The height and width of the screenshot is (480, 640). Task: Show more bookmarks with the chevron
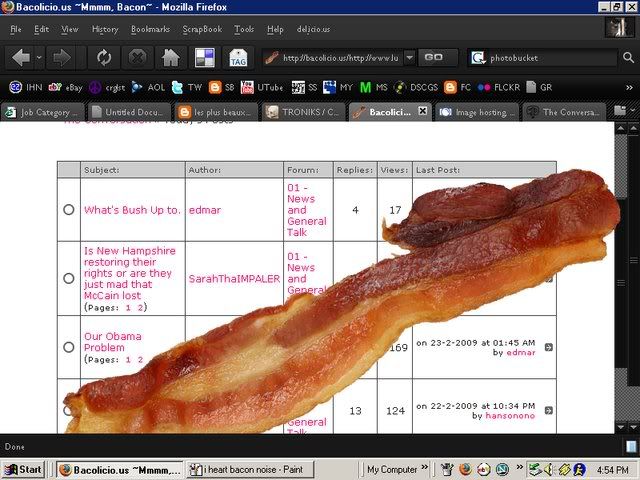[629, 87]
